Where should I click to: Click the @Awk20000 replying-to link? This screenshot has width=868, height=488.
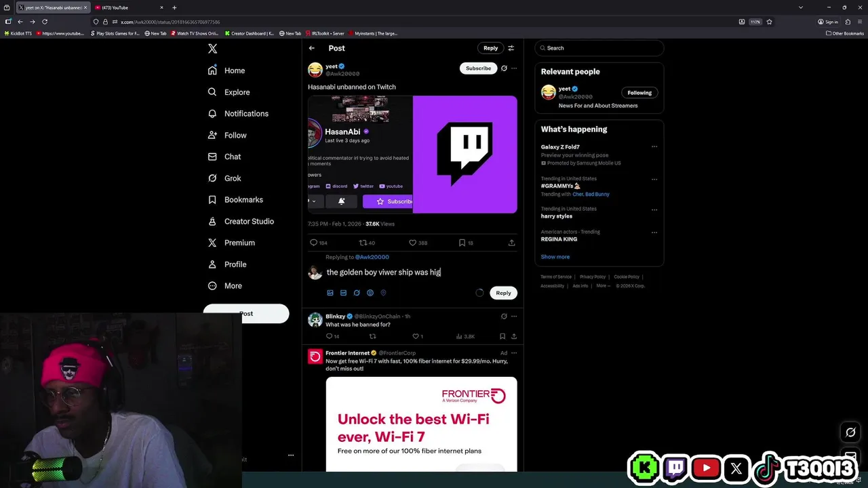point(372,258)
